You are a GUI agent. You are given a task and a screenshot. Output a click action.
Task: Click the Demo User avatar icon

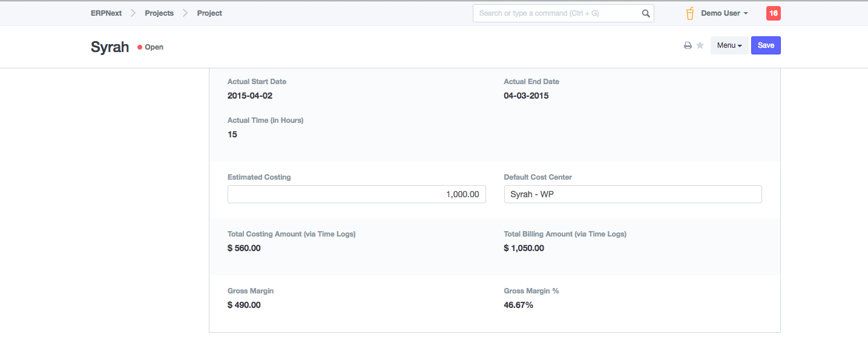point(690,13)
